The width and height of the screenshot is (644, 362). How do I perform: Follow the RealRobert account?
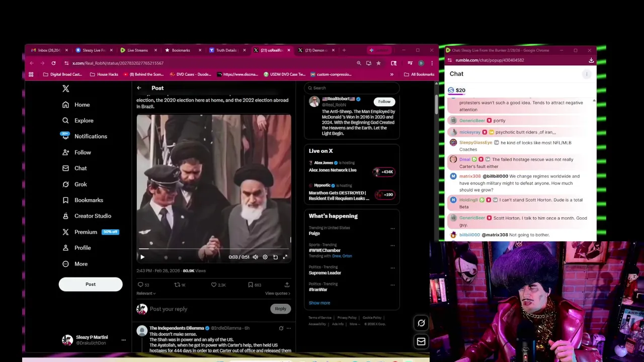pyautogui.click(x=384, y=102)
